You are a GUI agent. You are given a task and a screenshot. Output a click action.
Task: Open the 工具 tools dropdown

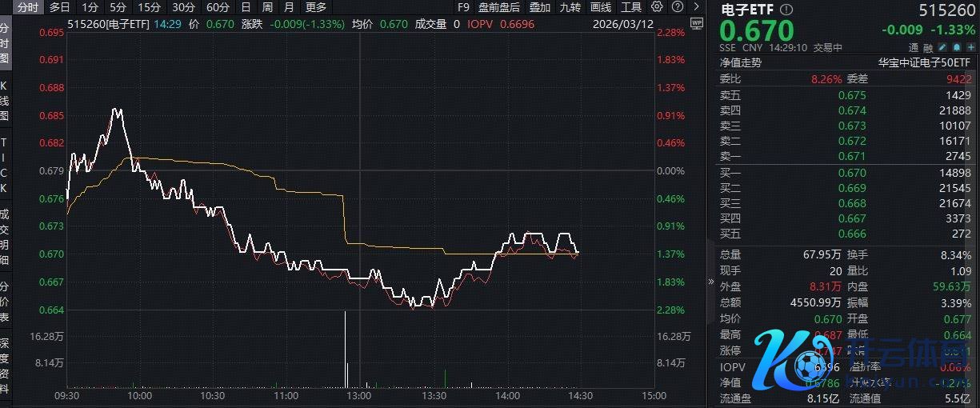[631, 7]
